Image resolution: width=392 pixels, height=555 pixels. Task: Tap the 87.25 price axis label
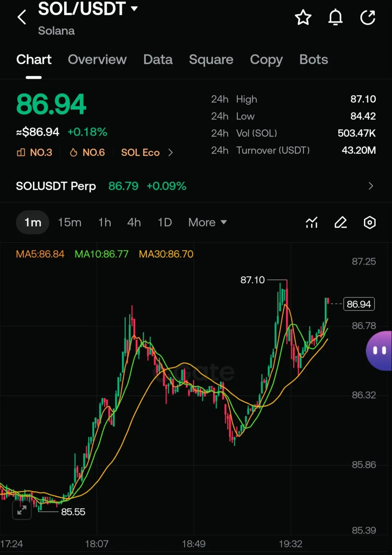pos(364,261)
